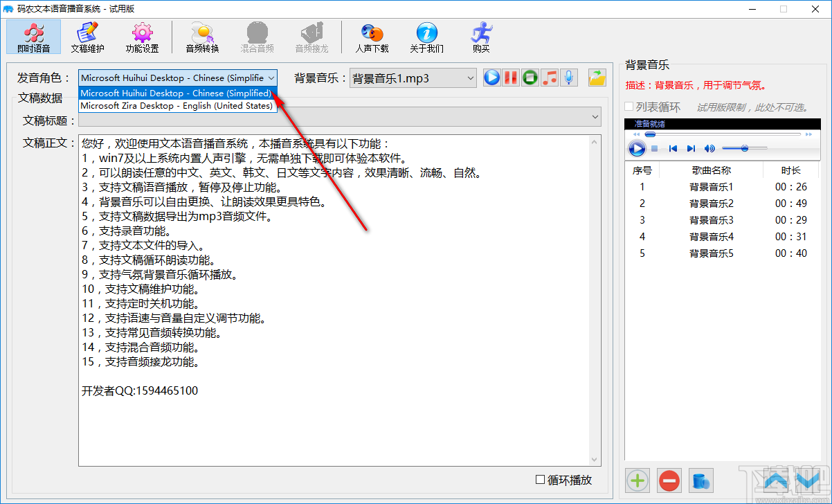Click duration 00 : 49 cell
This screenshot has width=832, height=504.
[x=790, y=204]
